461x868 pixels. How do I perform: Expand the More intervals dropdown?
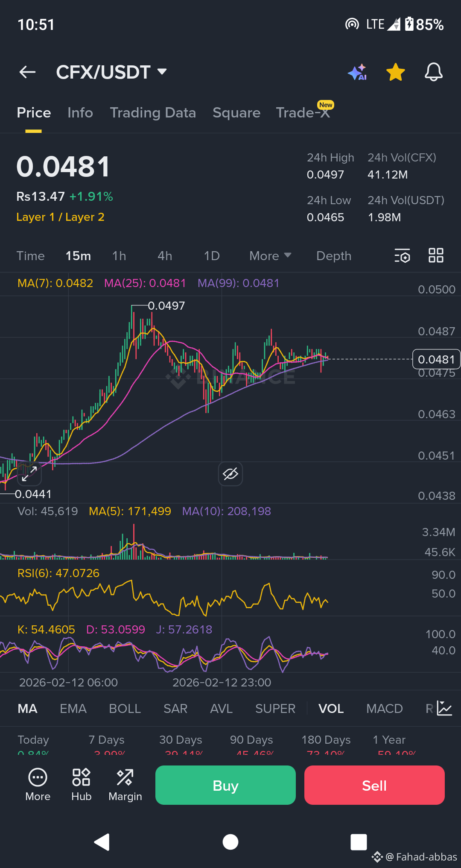click(270, 256)
